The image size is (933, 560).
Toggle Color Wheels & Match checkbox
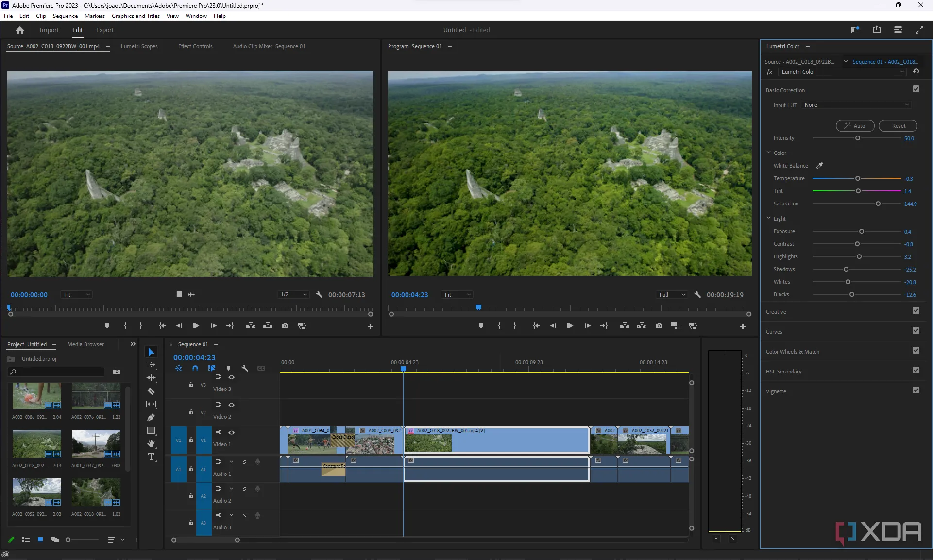[x=916, y=350]
